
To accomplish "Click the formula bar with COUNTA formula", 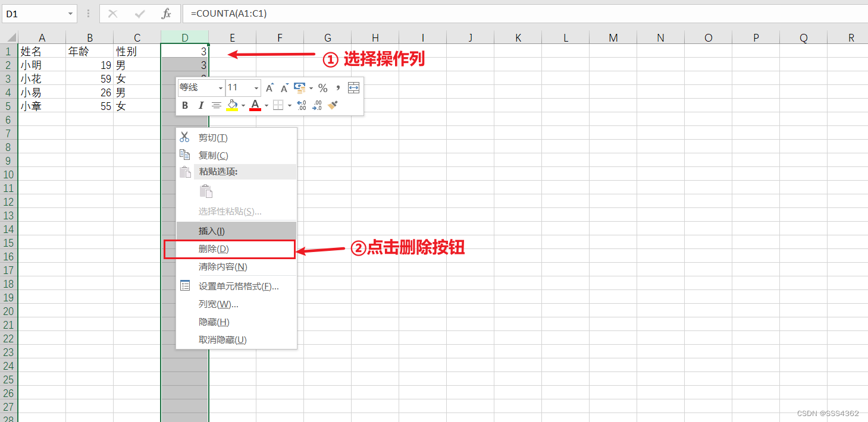I will [x=526, y=14].
